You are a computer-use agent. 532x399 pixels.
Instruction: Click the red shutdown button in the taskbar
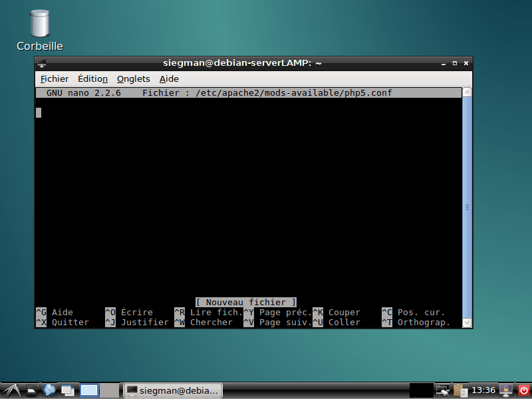tap(524, 390)
